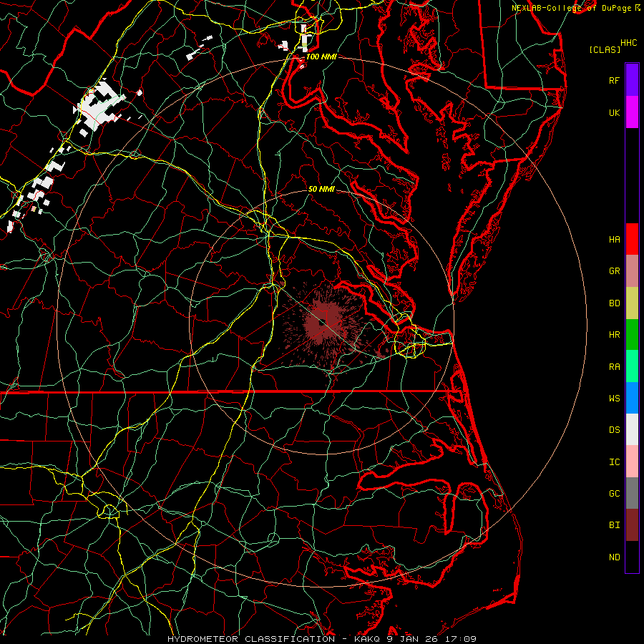Click the IC light pink legend swatch
644x644 pixels.
click(x=632, y=462)
